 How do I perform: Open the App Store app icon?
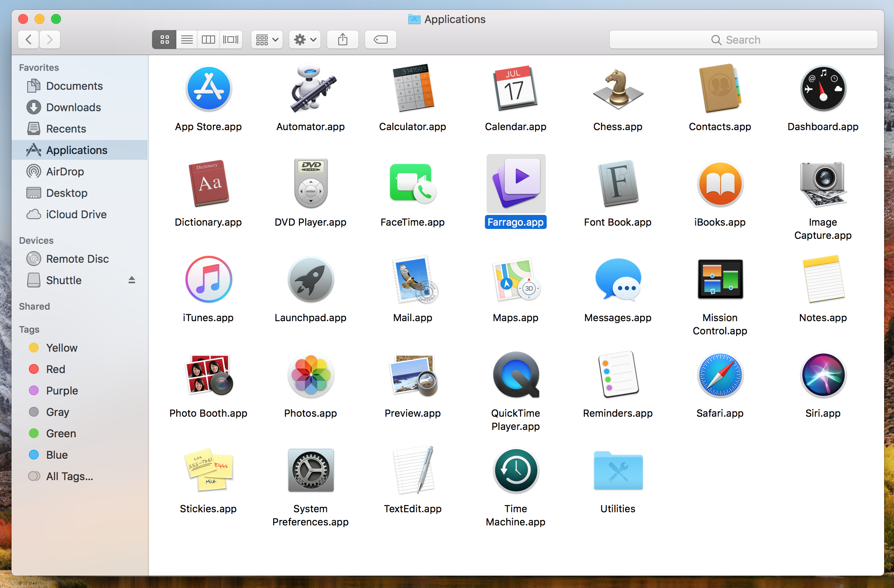coord(208,88)
